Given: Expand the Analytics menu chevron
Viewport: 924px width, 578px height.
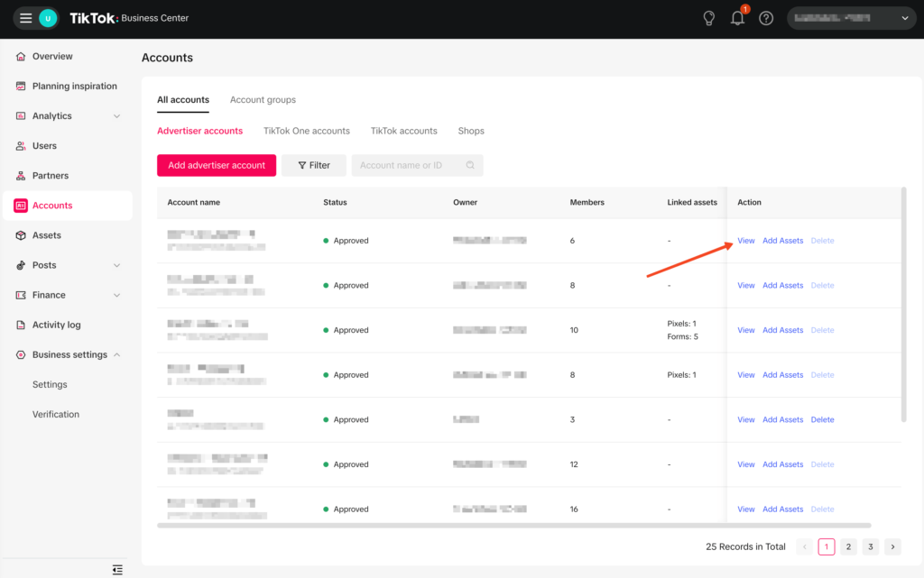Looking at the screenshot, I should pos(116,116).
